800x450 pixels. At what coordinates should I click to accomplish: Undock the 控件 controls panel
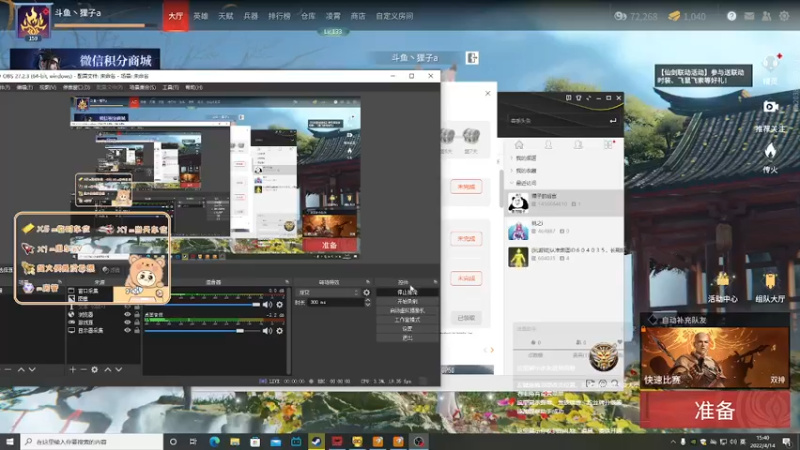click(x=435, y=282)
